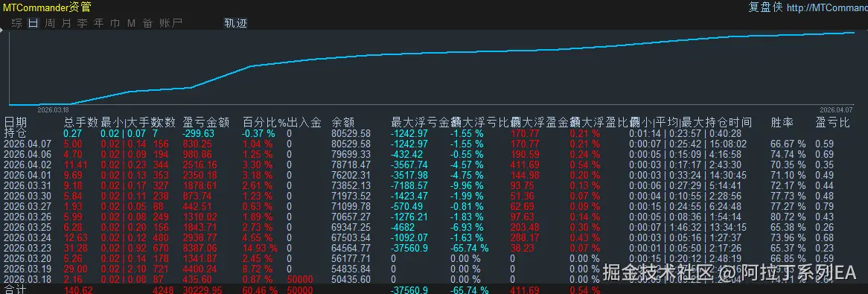This screenshot has width=868, height=294.
Task: Click the small arrow at chart's left edge
Action: pyautogui.click(x=2, y=33)
